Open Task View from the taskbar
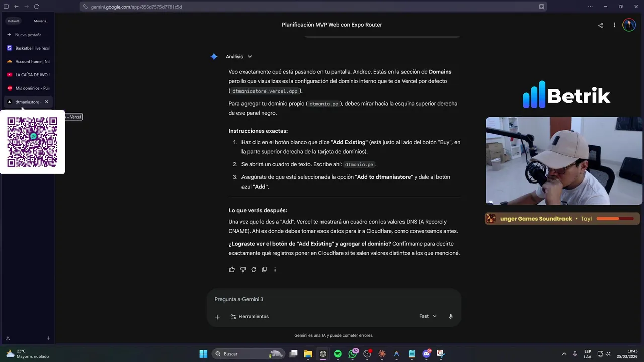Screen dimensions: 644x362 point(294,354)
